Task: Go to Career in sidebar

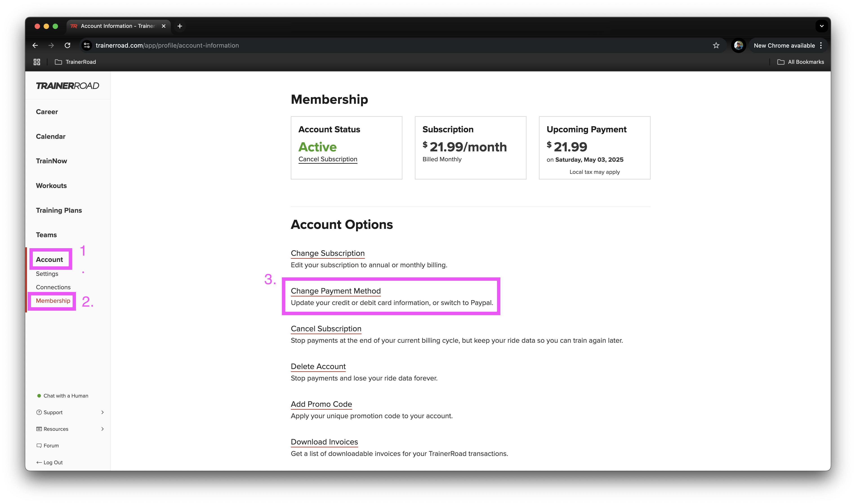Action: coord(47,112)
